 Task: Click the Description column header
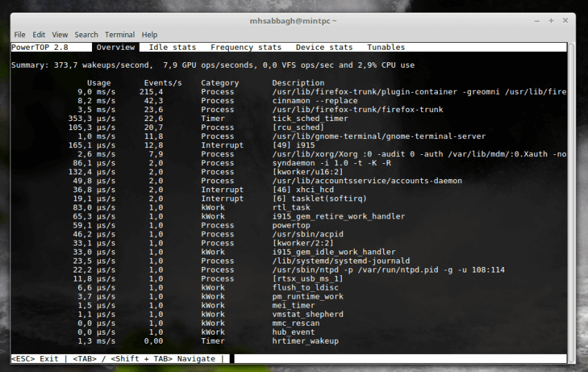click(298, 83)
